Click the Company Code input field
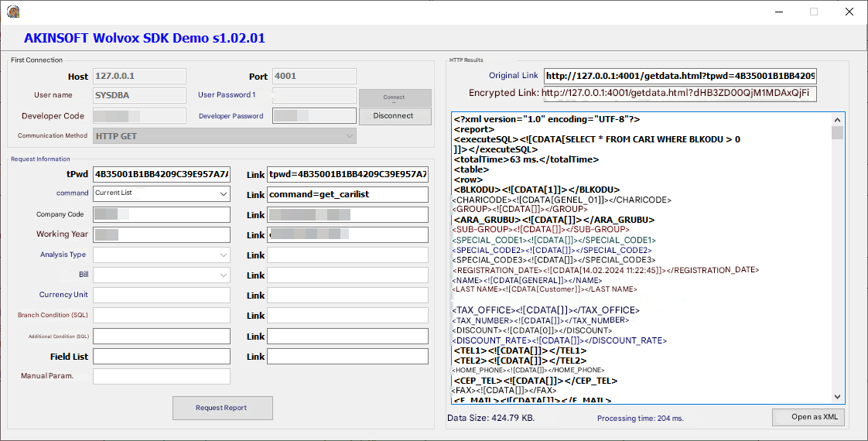The width and height of the screenshot is (868, 441). 162,214
